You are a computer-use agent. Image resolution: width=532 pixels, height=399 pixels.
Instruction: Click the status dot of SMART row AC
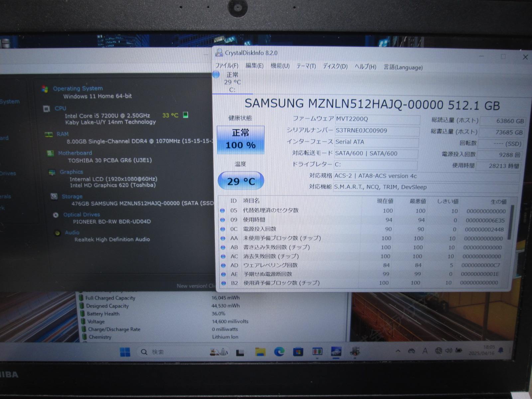223,256
